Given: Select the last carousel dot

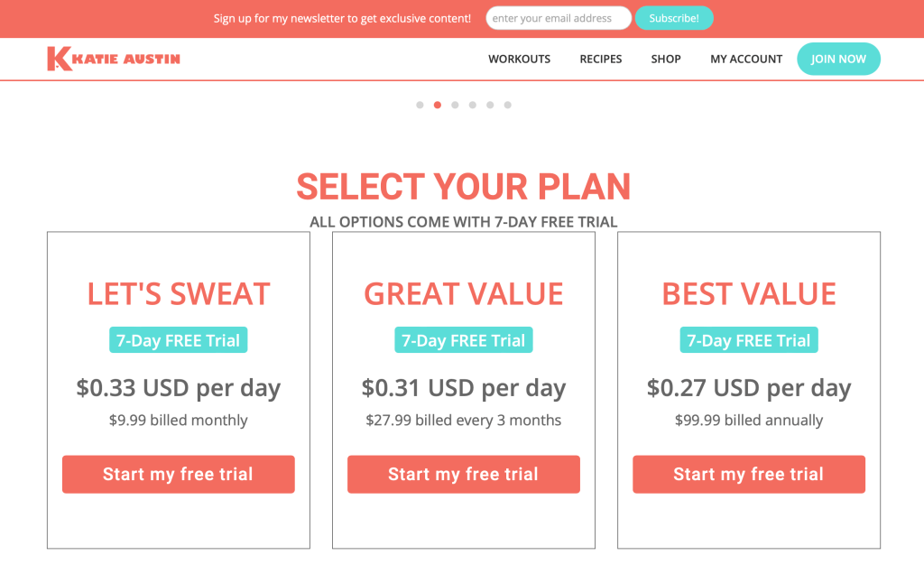Looking at the screenshot, I should [508, 105].
